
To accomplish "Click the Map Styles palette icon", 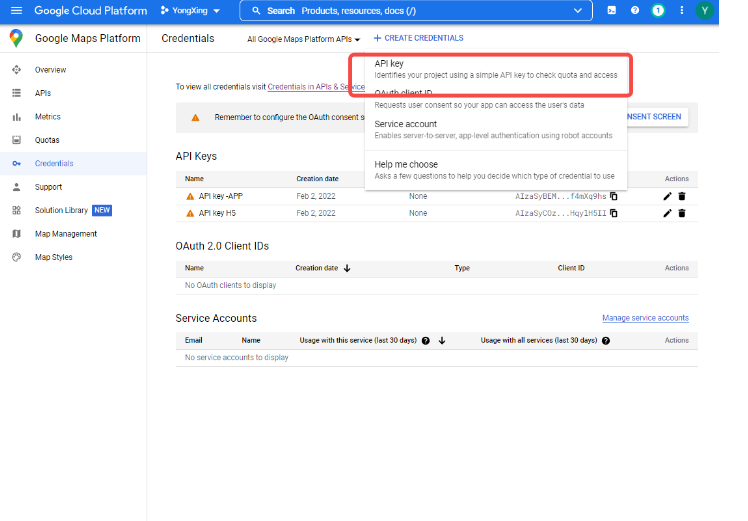I will click(x=17, y=257).
